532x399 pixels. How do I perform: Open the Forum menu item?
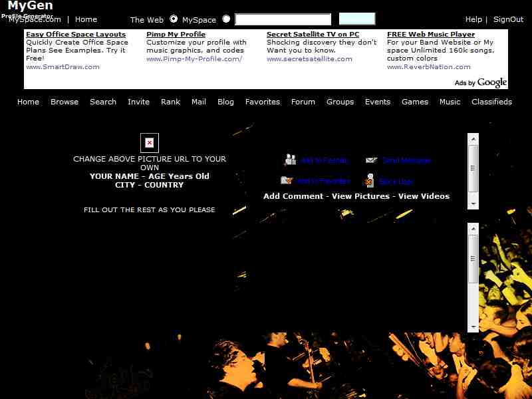coord(303,102)
